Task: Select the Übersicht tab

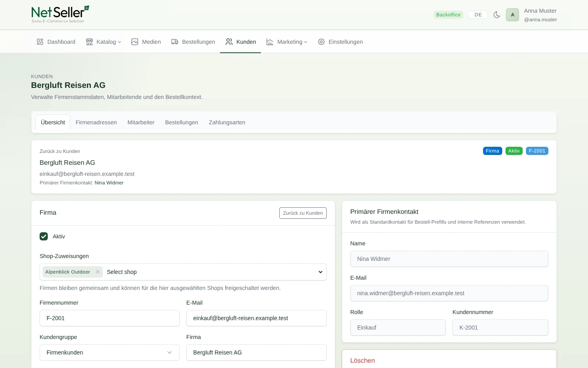Action: (x=53, y=122)
